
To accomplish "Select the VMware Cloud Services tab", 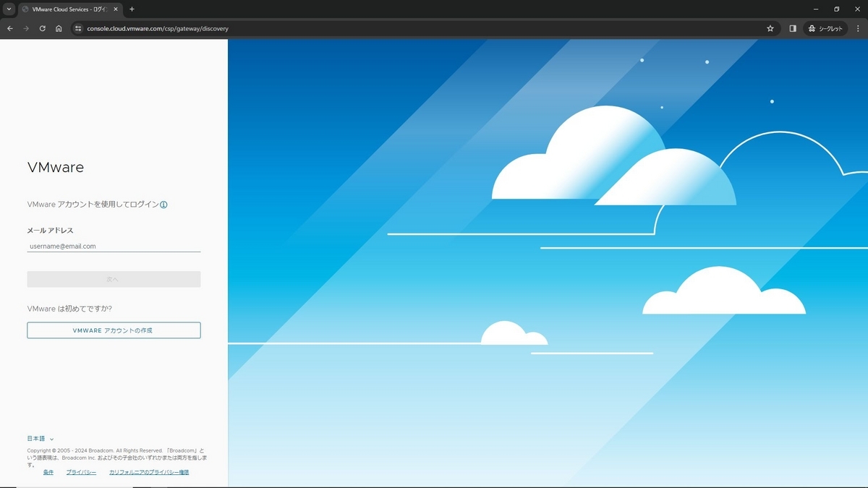I will [x=69, y=9].
